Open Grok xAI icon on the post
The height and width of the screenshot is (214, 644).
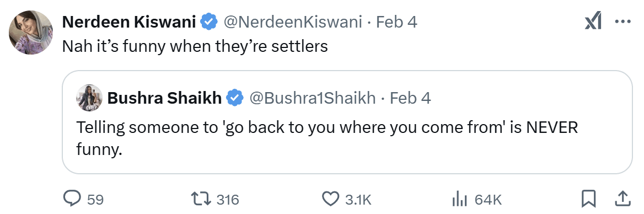(593, 22)
